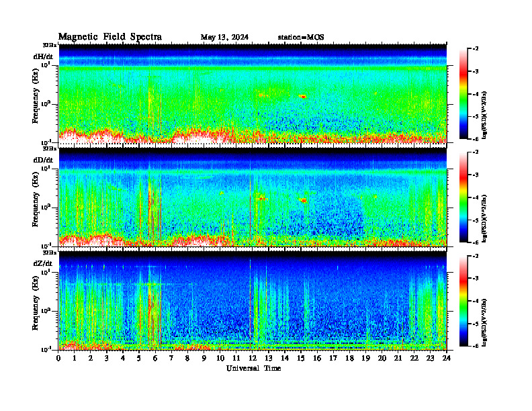Image resolution: width=532 pixels, height=411 pixels.
Task: Click the "-2" value on the dH/dt color scale
Action: tap(476, 49)
